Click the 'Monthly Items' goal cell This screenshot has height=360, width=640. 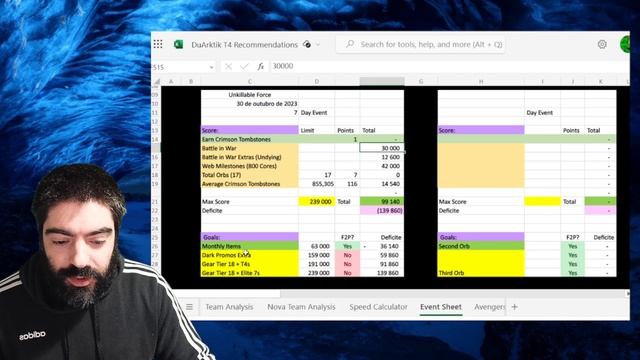pos(250,246)
